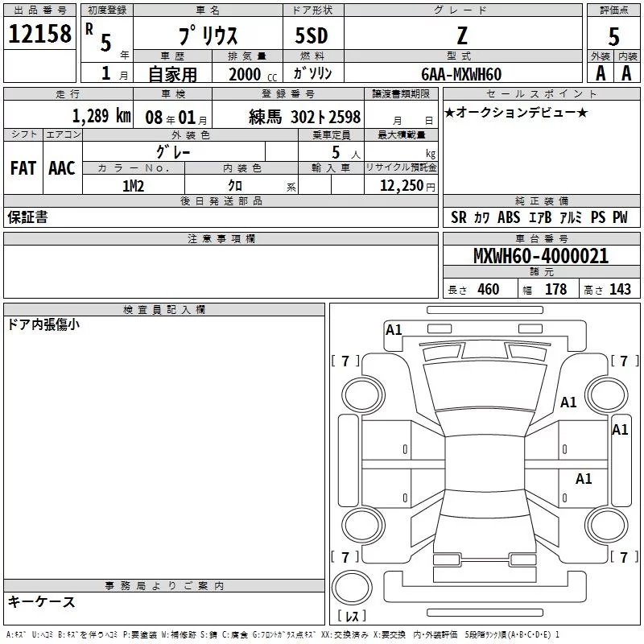
Task: Click the 検査員記入欄 header
Action: (x=164, y=310)
